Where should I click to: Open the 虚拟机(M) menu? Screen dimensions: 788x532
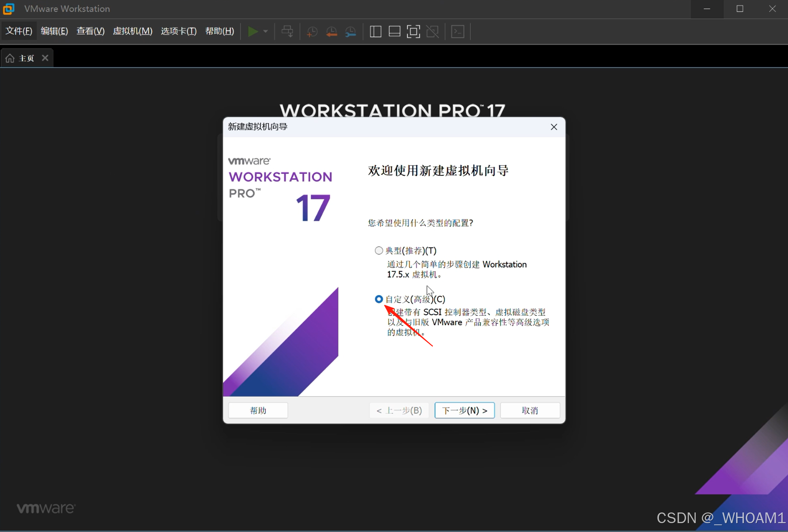pyautogui.click(x=133, y=31)
